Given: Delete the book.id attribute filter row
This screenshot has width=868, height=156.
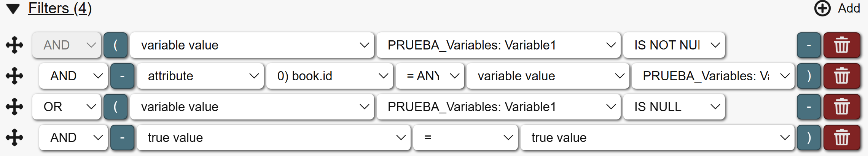Looking at the screenshot, I should tap(842, 76).
